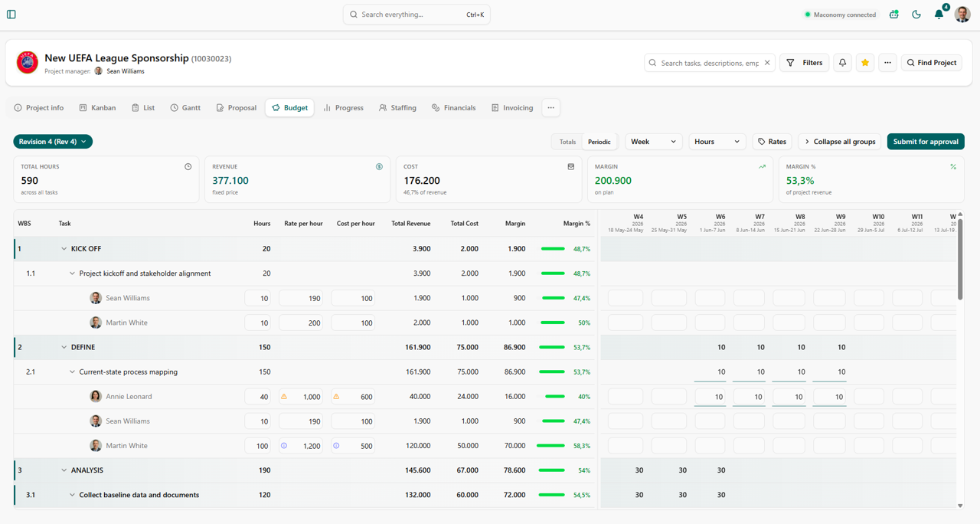The height and width of the screenshot is (524, 980).
Task: Click the Cost card icon
Action: [x=570, y=166]
